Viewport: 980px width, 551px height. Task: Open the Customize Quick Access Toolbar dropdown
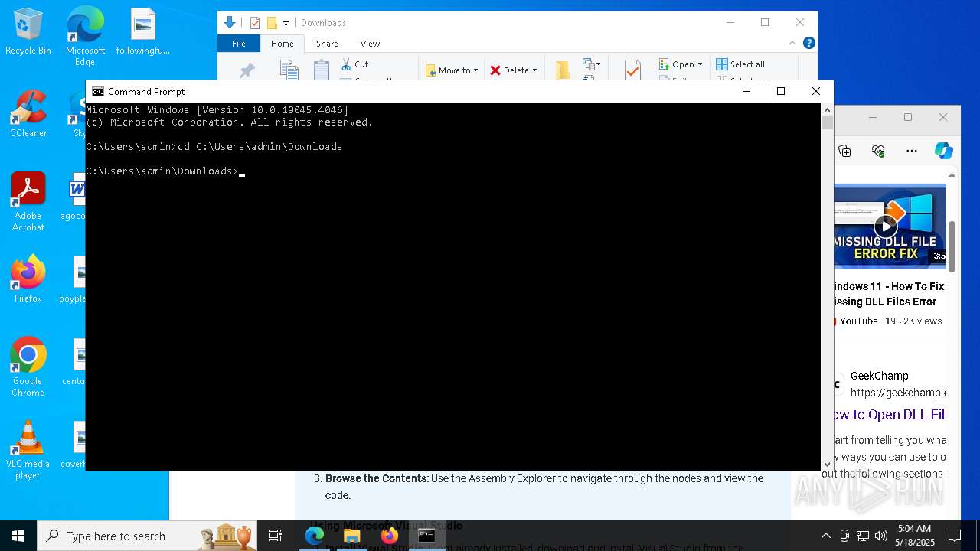[286, 24]
